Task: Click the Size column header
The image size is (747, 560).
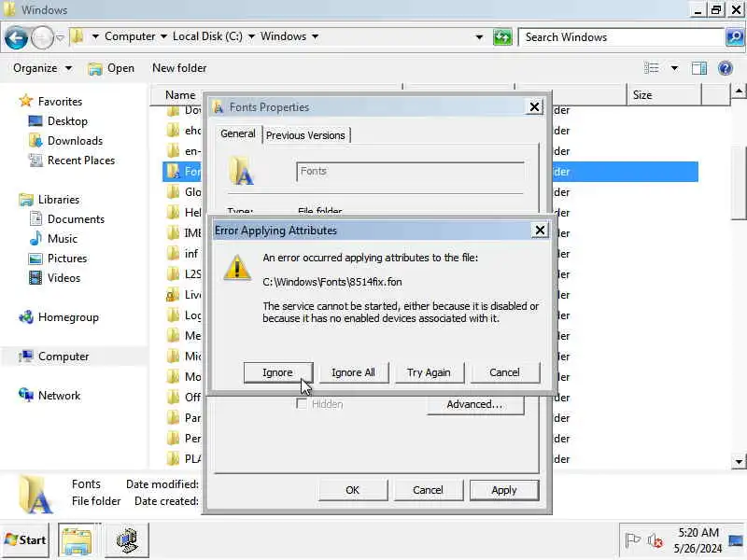Action: (x=664, y=95)
